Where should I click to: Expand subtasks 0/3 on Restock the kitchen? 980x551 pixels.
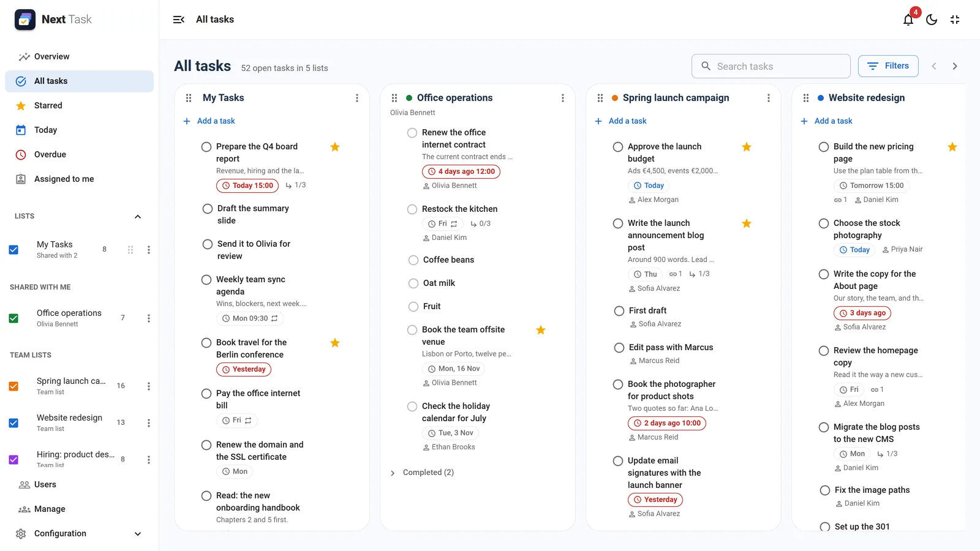coord(481,224)
